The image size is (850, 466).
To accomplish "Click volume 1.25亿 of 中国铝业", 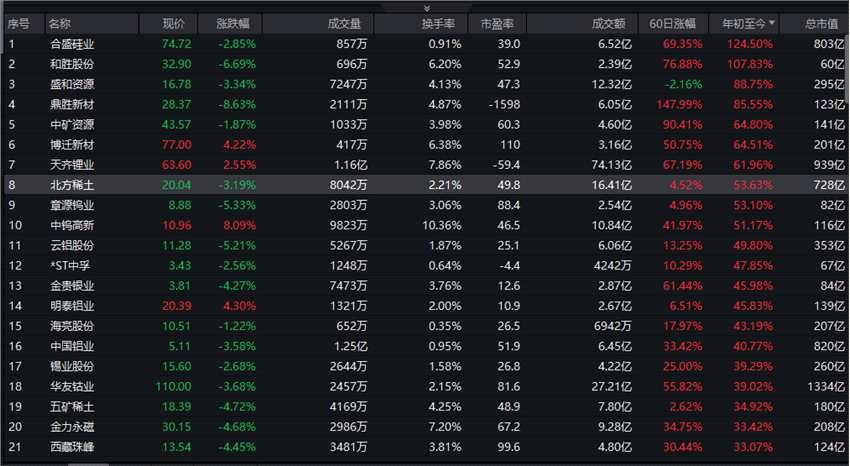I will tap(350, 346).
